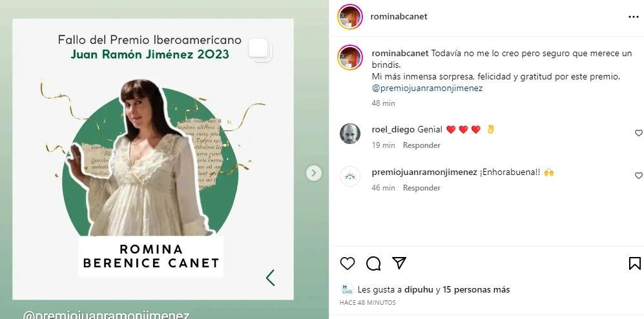The image size is (644, 319).
Task: Open the comment speech bubble icon
Action: [x=373, y=263]
